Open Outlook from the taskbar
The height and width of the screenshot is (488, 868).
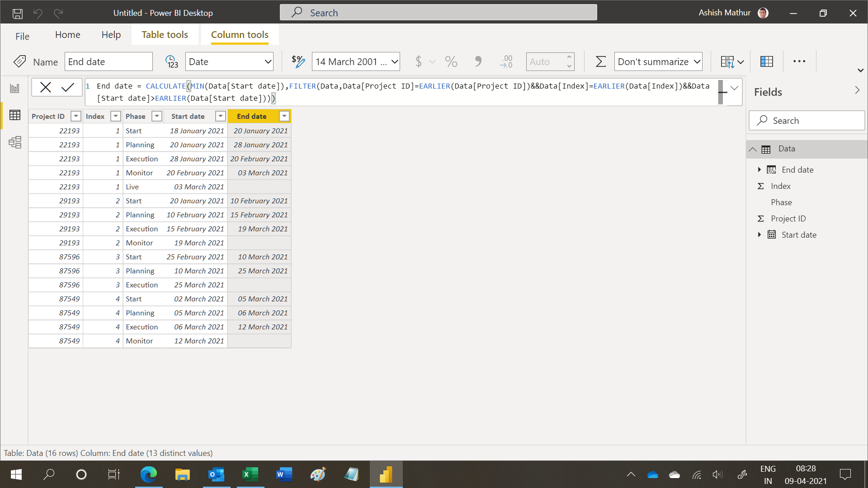[x=217, y=474]
